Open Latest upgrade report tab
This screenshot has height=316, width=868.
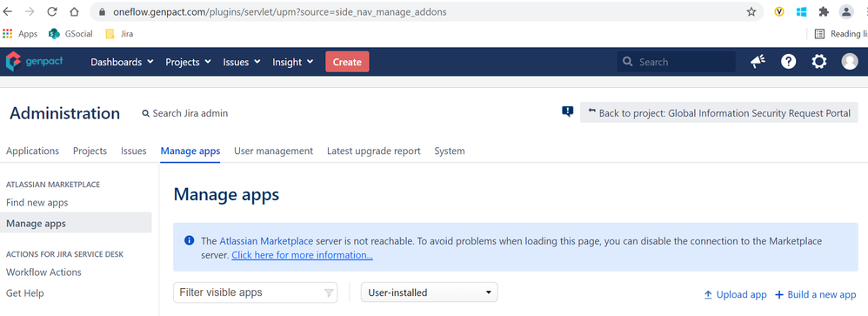[374, 151]
